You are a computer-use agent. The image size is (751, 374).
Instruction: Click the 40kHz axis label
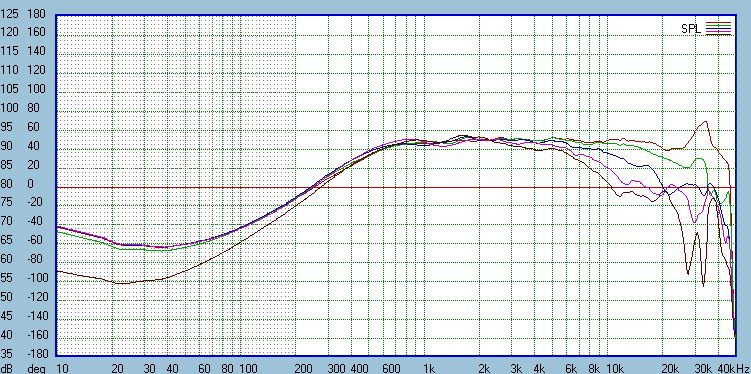733,368
